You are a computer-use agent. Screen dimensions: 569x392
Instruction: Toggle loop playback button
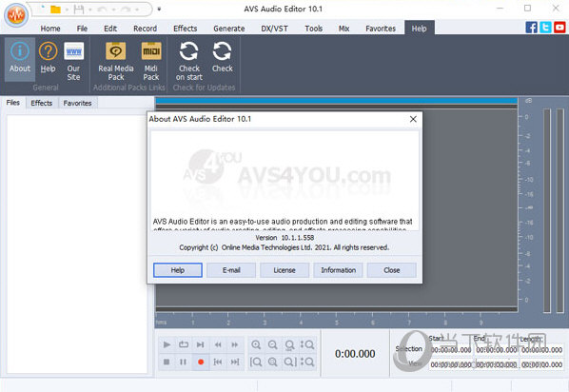pyautogui.click(x=184, y=344)
